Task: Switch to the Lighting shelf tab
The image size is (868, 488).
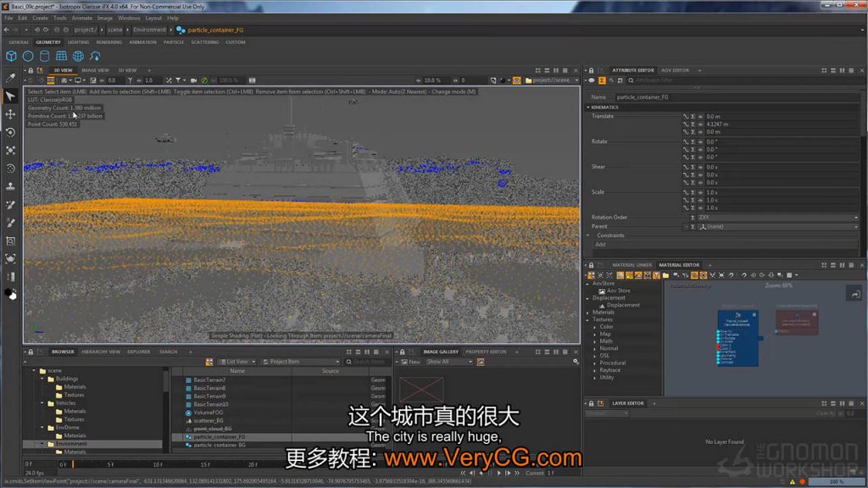Action: click(x=78, y=42)
